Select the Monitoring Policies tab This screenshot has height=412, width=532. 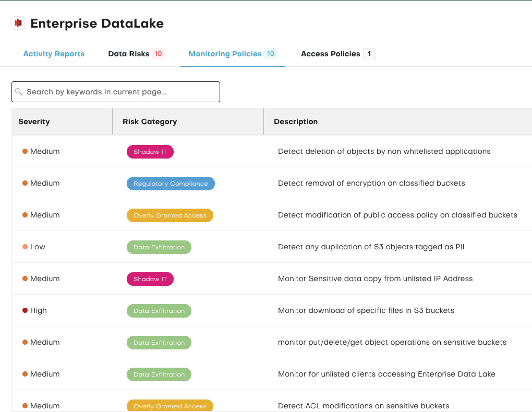pyautogui.click(x=225, y=54)
